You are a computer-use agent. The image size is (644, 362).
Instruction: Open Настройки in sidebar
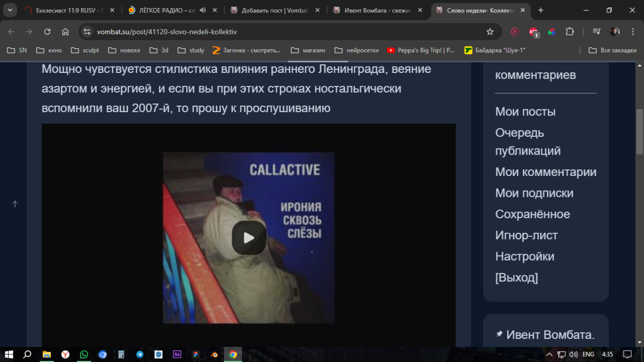point(525,256)
